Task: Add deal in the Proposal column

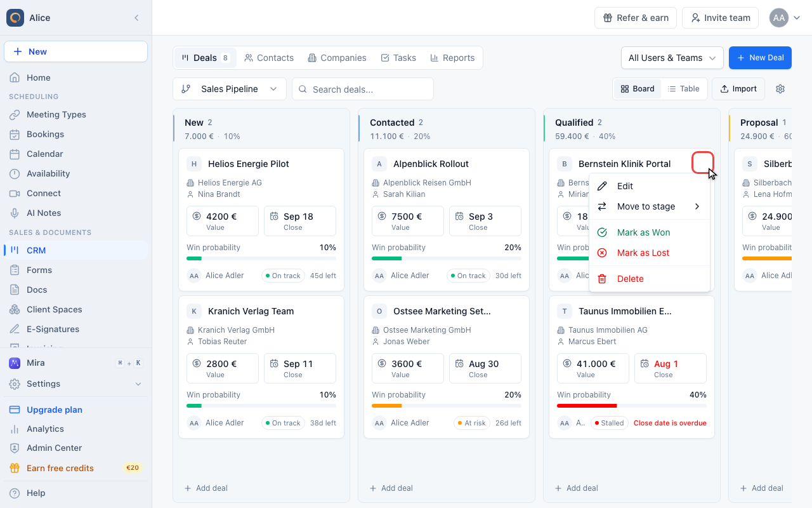Action: [x=761, y=488]
